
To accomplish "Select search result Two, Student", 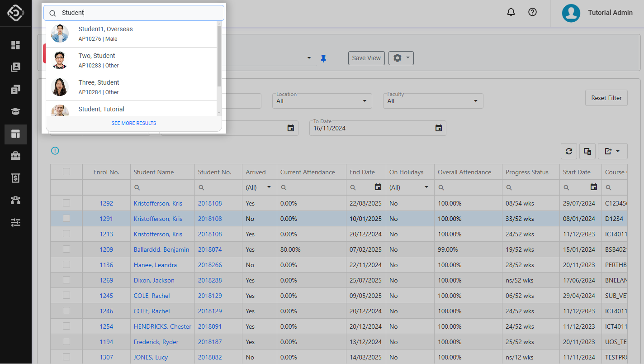I will (x=131, y=60).
